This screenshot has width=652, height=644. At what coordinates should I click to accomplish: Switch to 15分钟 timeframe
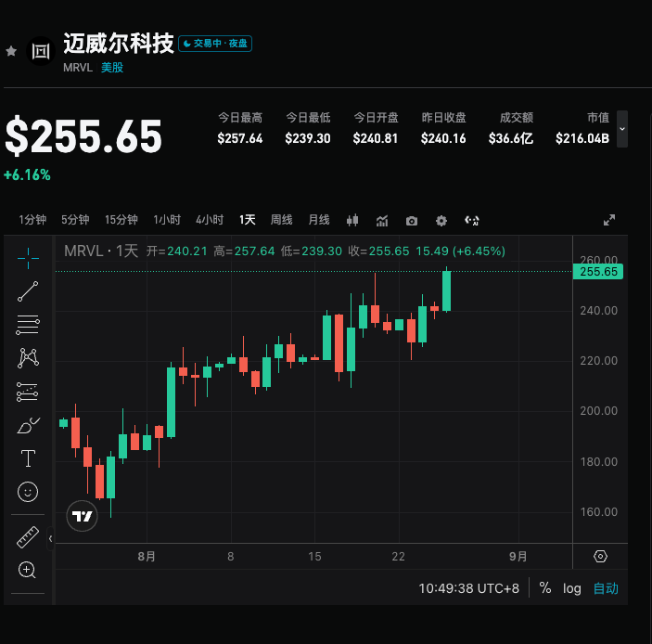click(121, 220)
